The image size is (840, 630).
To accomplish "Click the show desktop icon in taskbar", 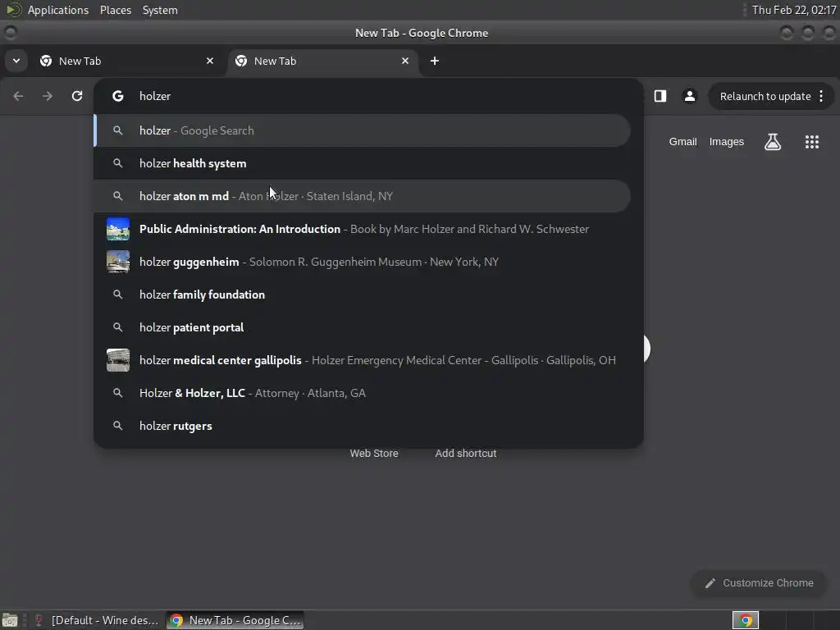I will coord(10,620).
